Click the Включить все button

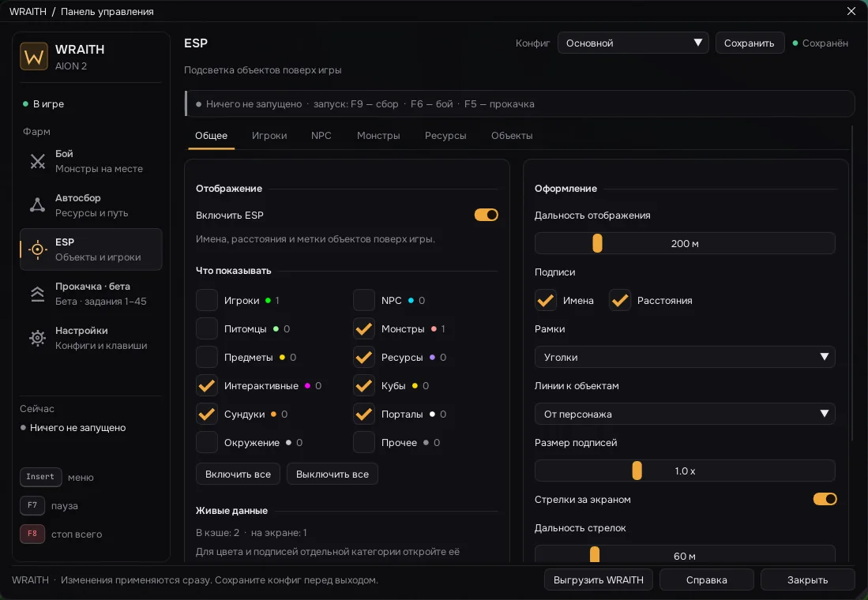tap(238, 474)
